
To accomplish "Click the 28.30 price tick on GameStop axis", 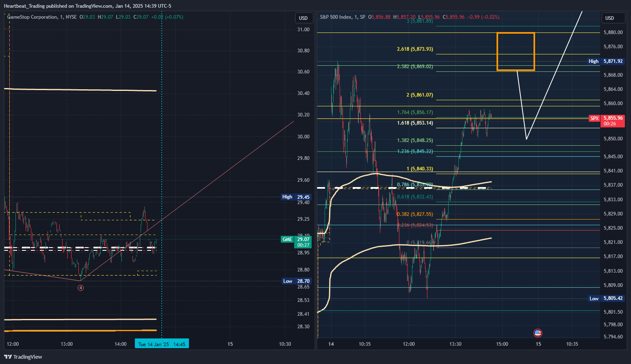I will pos(304,327).
